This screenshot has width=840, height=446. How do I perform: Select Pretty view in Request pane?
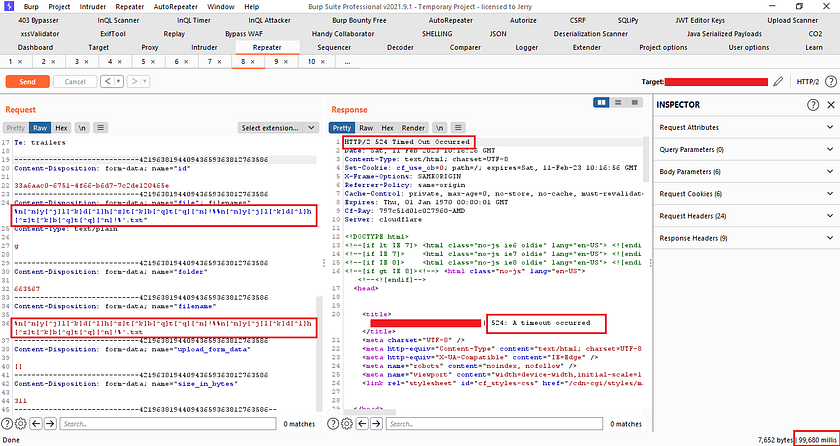[x=16, y=128]
